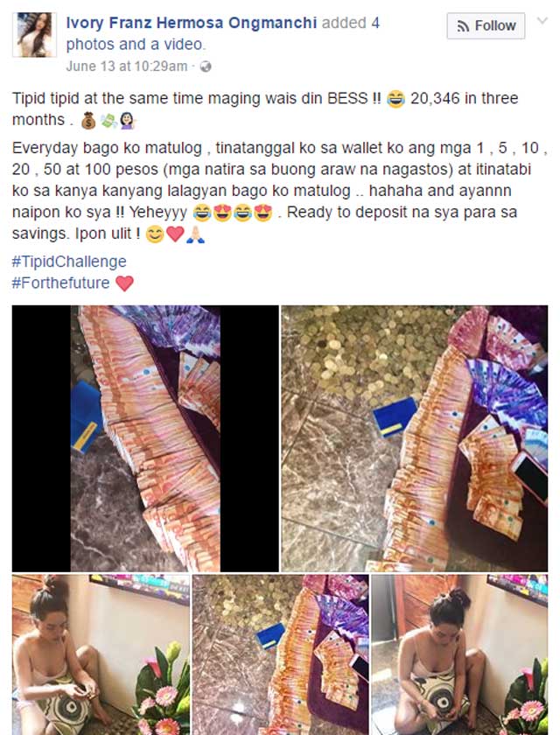Click the laughing tears emoji after BESS
This screenshot has height=735, width=560.
[395, 100]
